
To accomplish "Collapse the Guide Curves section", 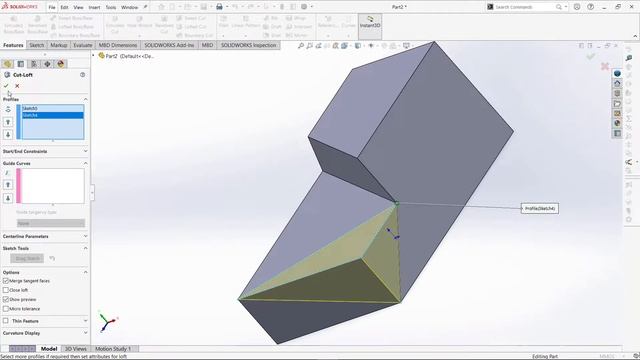I will [85, 163].
